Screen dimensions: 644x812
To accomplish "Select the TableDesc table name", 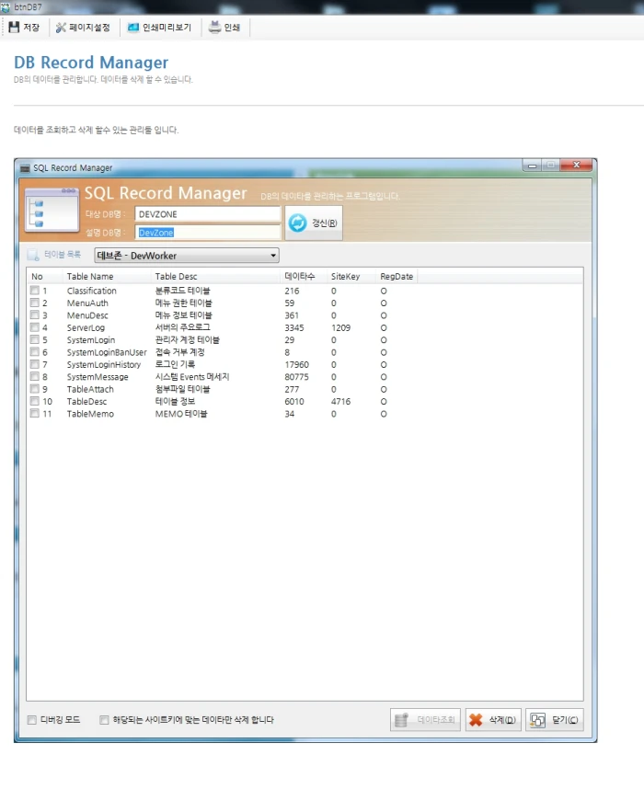I will 86,401.
